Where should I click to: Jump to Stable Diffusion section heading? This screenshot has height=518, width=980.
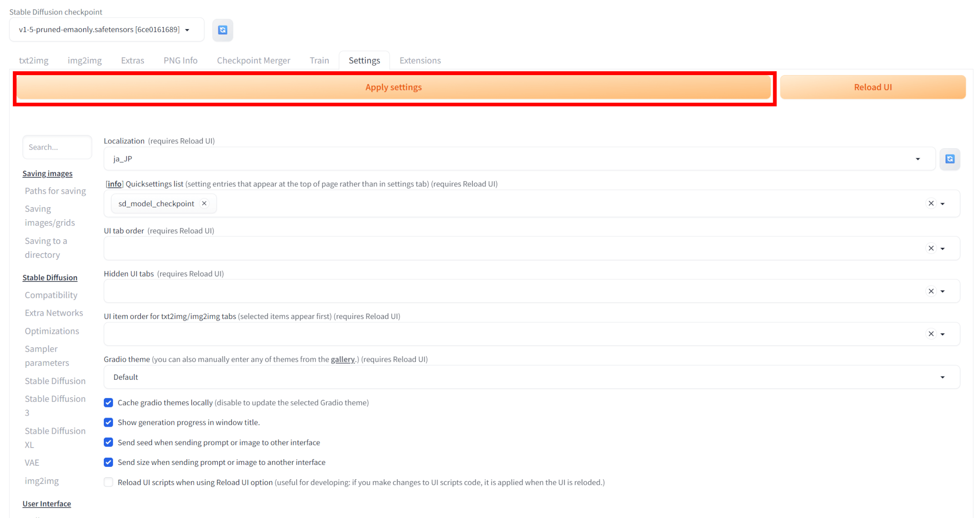pyautogui.click(x=50, y=277)
